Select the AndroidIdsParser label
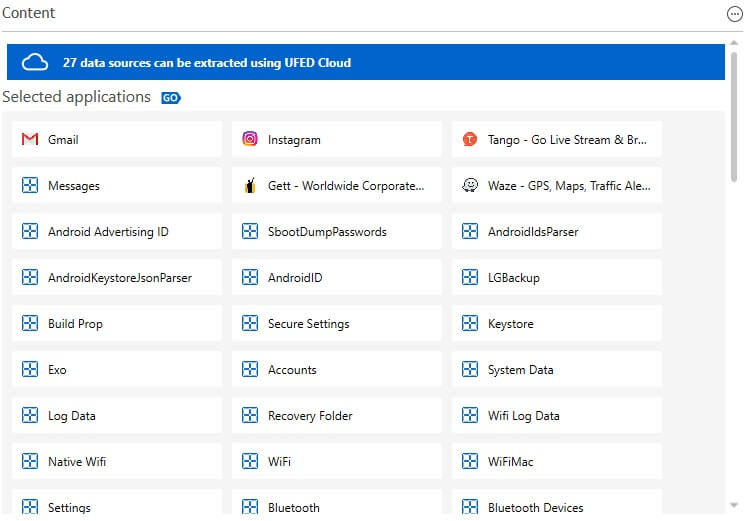Viewport: 751px width, 521px height. (x=533, y=232)
